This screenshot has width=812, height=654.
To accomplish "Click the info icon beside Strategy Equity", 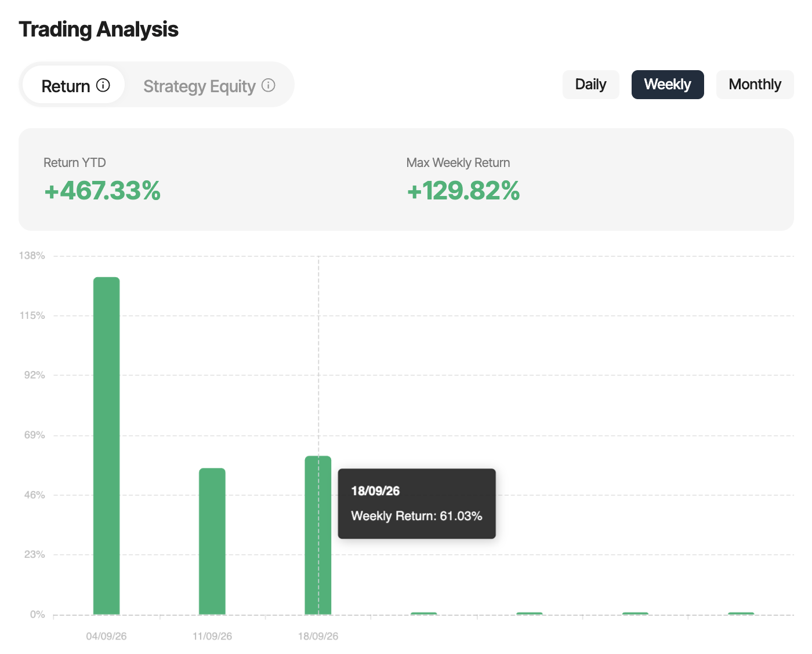I will 269,85.
